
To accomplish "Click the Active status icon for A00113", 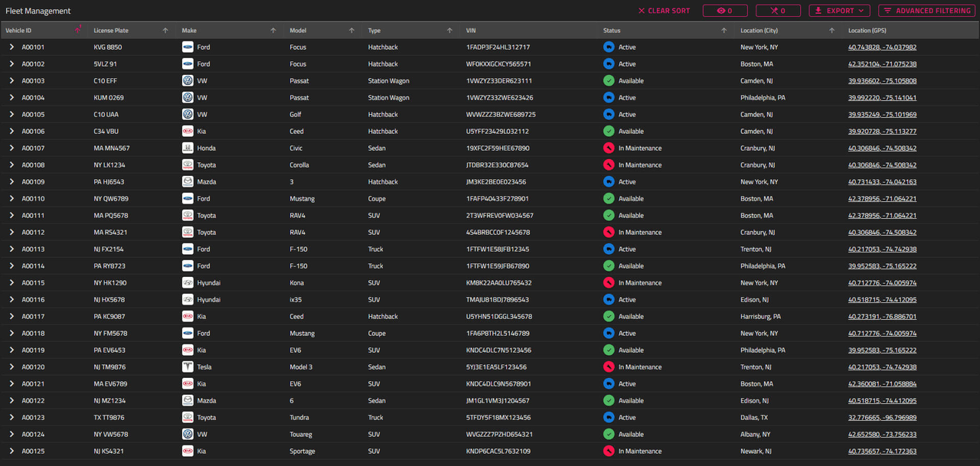I will click(609, 249).
